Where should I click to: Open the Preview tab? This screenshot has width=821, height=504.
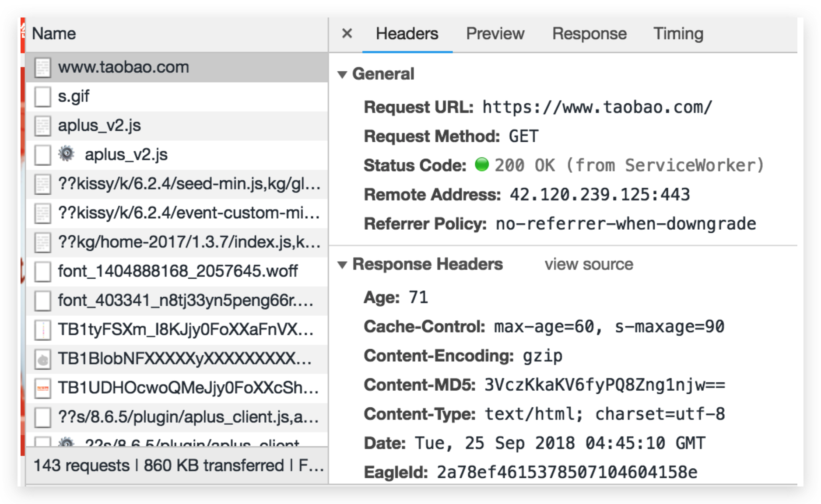pos(495,34)
